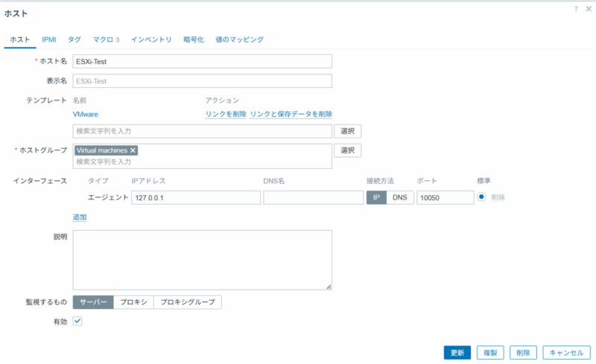Click the help question mark icon
Viewport: 596px width, 364px height.
(x=576, y=8)
